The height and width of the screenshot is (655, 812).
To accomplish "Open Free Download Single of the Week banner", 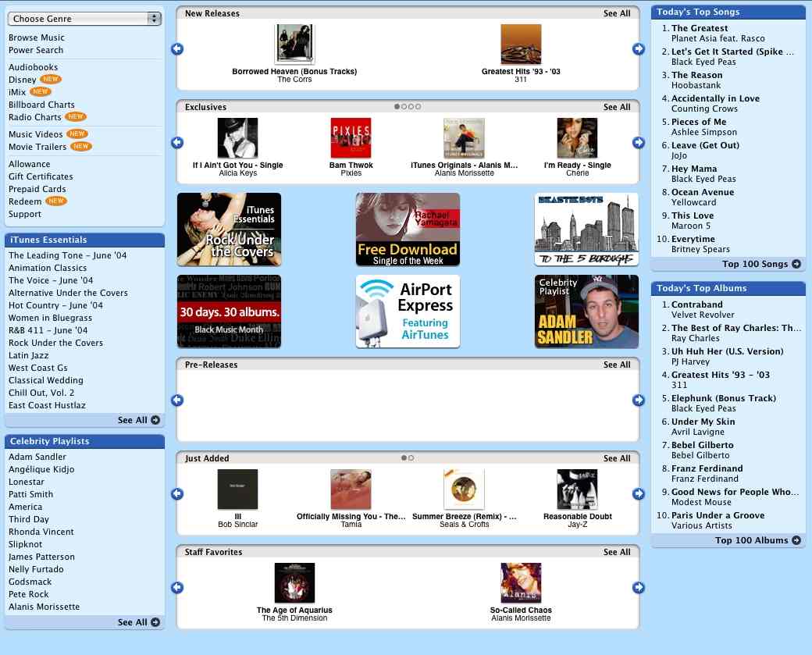I will pyautogui.click(x=408, y=230).
